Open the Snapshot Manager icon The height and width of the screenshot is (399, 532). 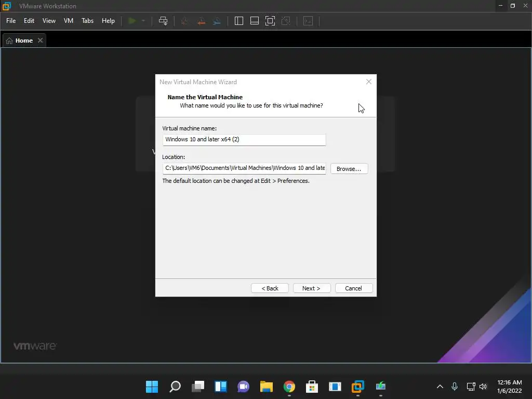(217, 21)
